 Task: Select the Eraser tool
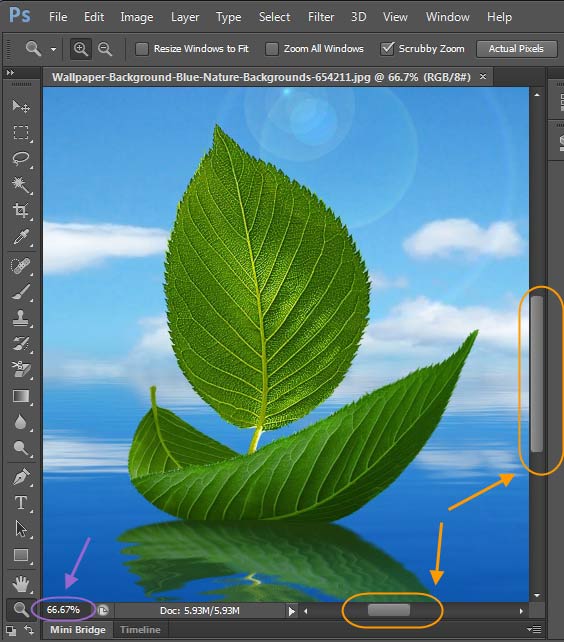click(20, 369)
